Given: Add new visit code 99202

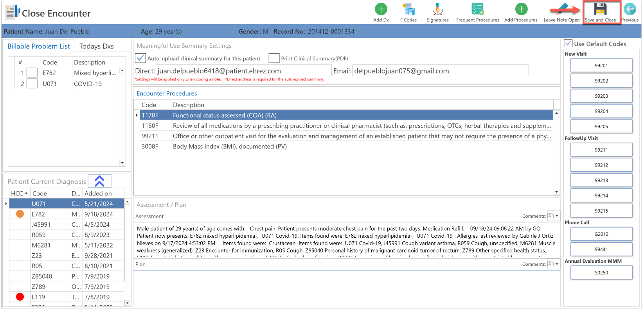Looking at the screenshot, I should [x=601, y=81].
